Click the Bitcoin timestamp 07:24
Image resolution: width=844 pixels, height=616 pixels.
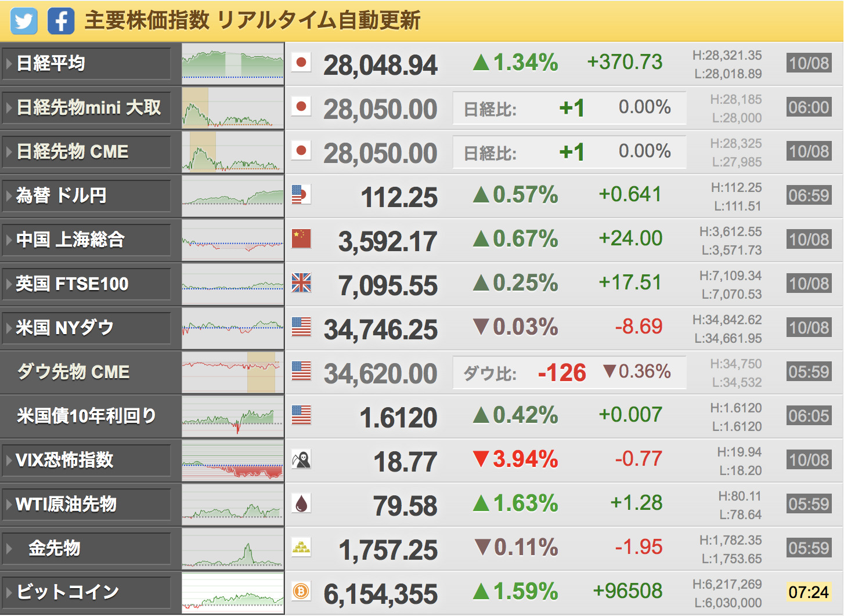809,592
